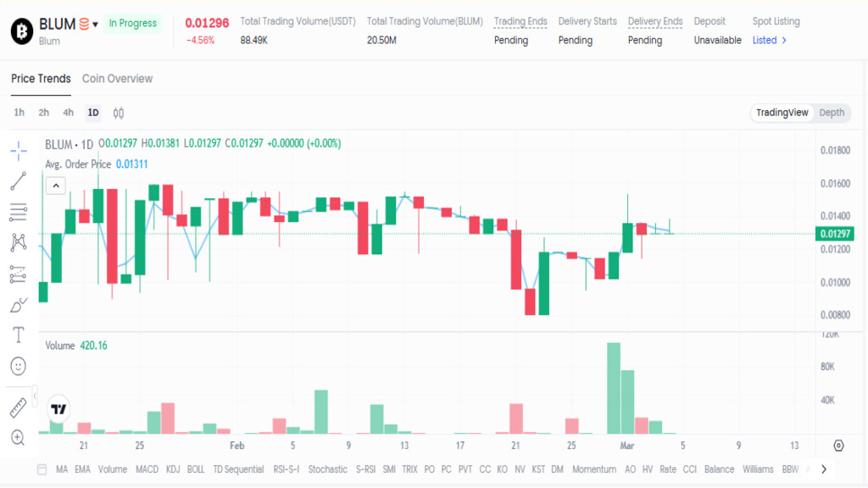Open the BLUM pair dropdown arrow
Viewport: 868px width, 488px height.
pos(95,25)
